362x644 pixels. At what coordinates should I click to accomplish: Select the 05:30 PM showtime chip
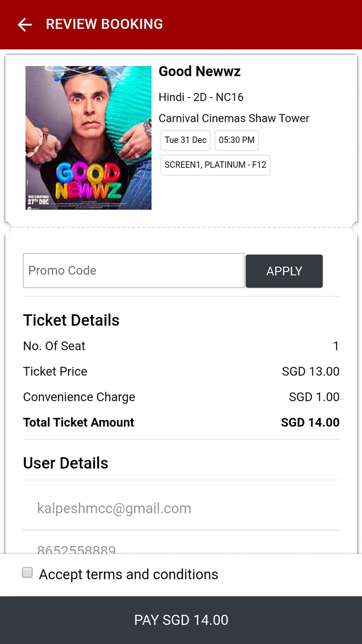point(237,140)
